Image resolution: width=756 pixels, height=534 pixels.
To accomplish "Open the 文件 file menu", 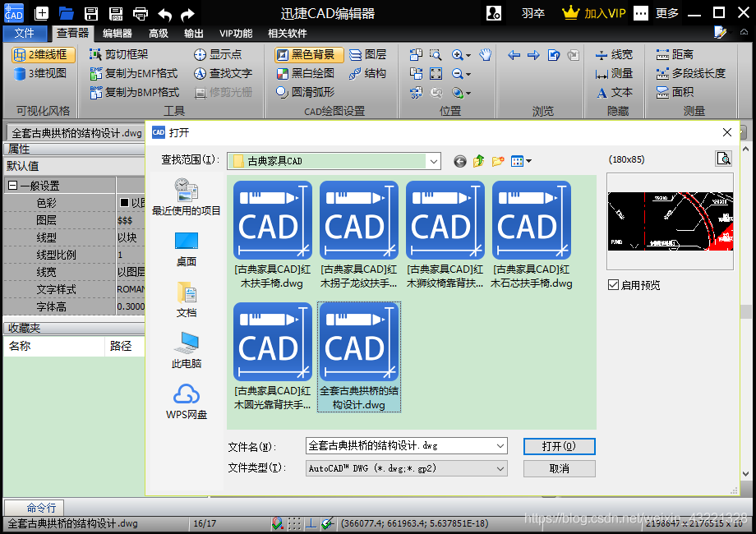I will [x=25, y=33].
